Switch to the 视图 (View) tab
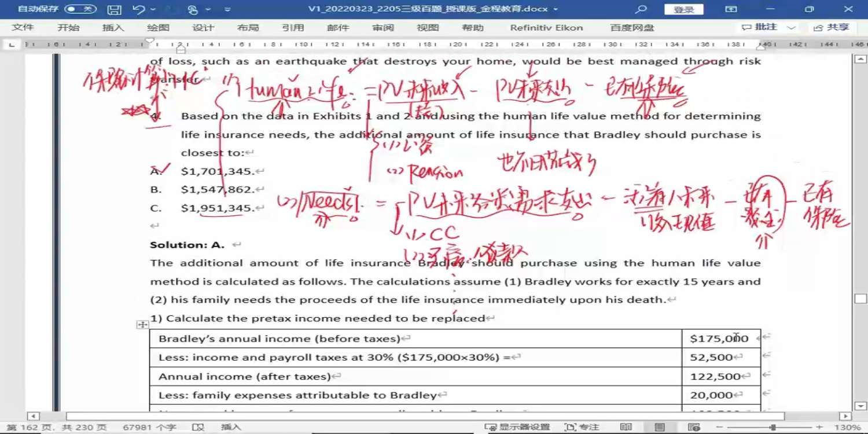 pyautogui.click(x=428, y=28)
